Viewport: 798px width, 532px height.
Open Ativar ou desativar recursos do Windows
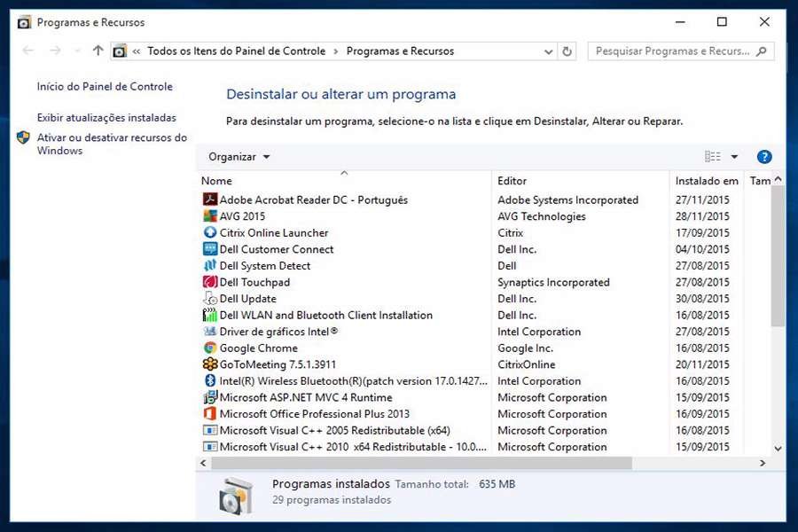112,144
